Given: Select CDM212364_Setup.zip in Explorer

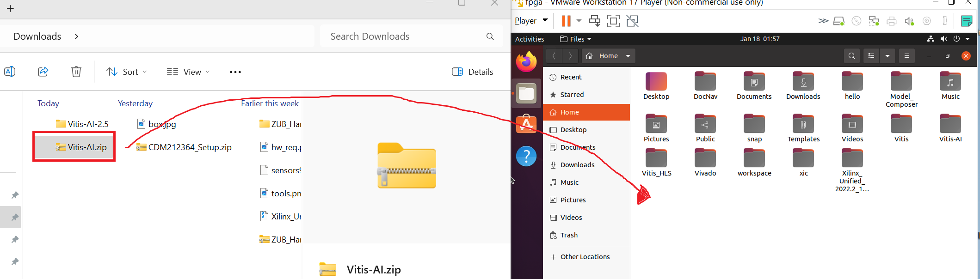Looking at the screenshot, I should tap(184, 147).
